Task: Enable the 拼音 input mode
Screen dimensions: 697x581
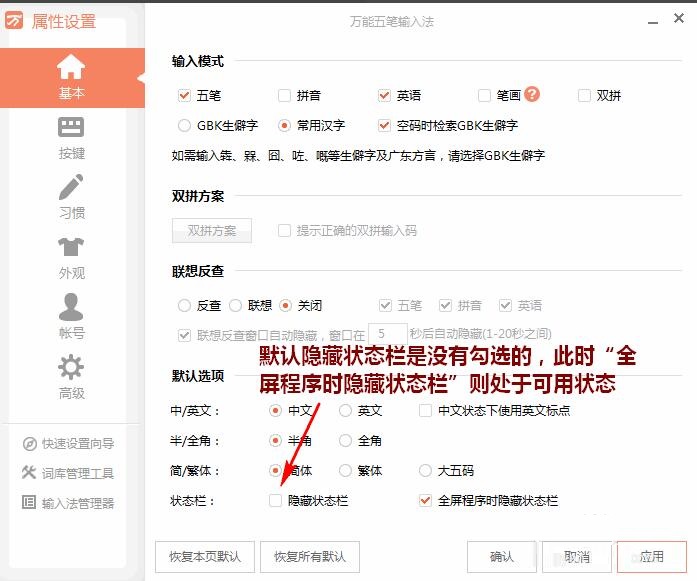Action: pos(284,95)
